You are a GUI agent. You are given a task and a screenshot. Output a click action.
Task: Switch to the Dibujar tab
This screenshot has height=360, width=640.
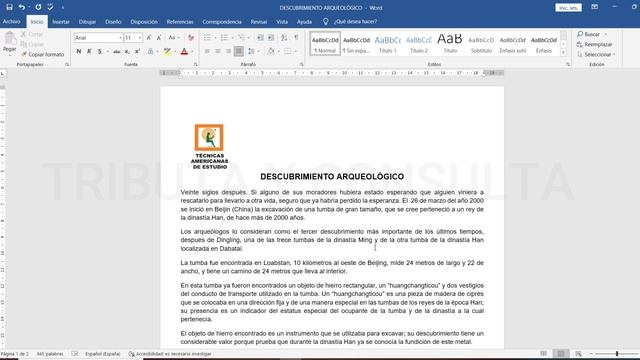pos(87,22)
